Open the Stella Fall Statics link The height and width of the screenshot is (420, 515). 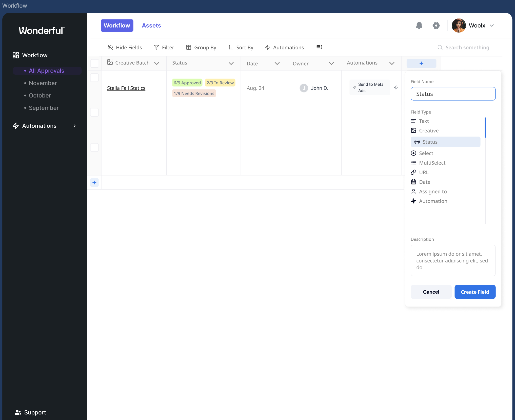(126, 88)
